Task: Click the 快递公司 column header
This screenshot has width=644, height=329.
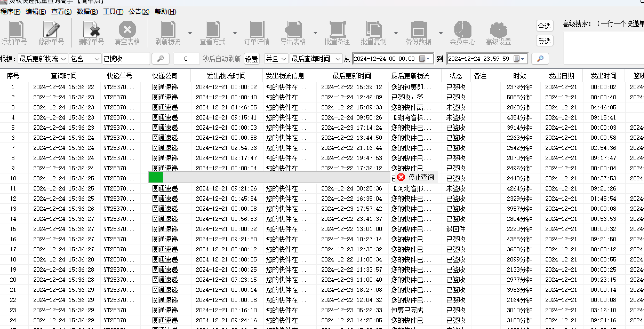Action: point(165,76)
